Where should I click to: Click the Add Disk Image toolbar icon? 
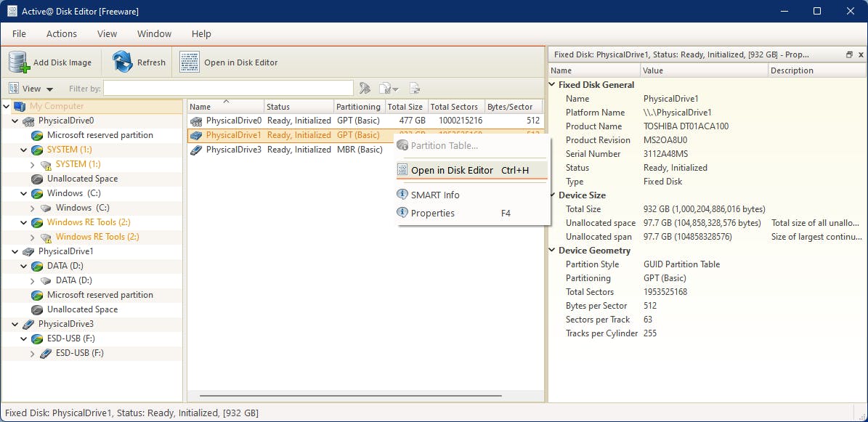pos(16,62)
